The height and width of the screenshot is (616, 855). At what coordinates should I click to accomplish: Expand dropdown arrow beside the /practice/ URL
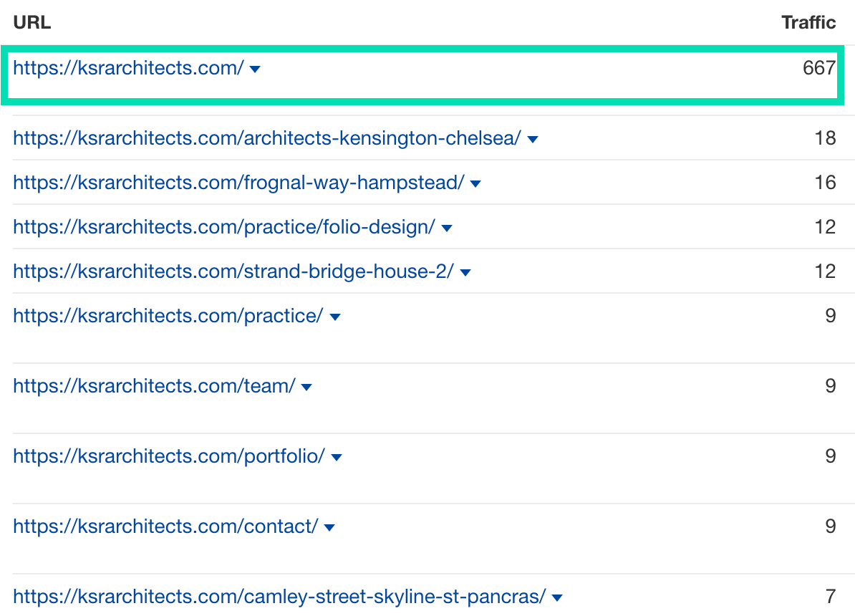tap(335, 317)
